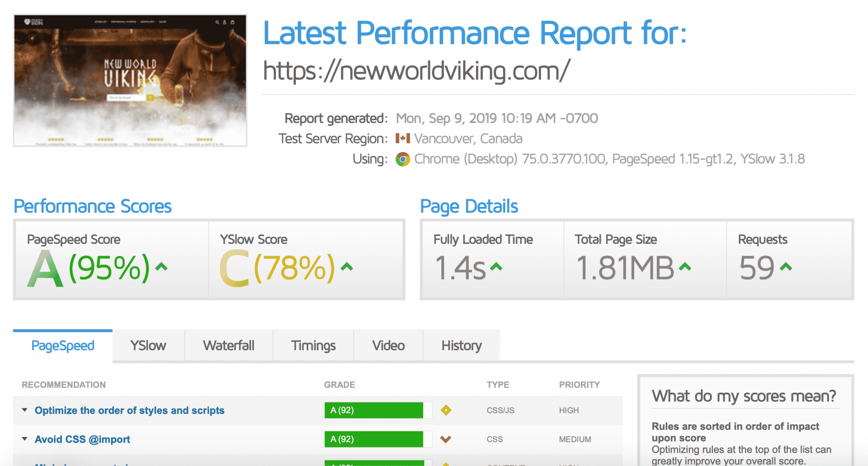Click the HIGH priority cell for Optimize the order of styles
868x466 pixels.
coord(569,410)
